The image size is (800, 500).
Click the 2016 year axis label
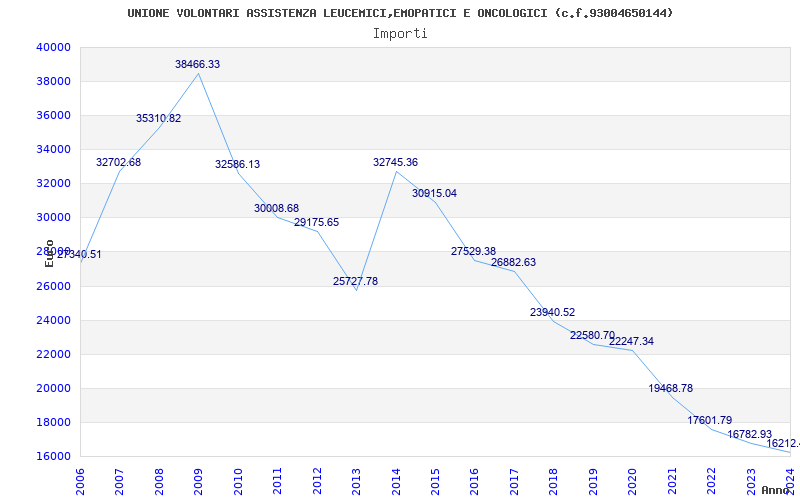(474, 481)
